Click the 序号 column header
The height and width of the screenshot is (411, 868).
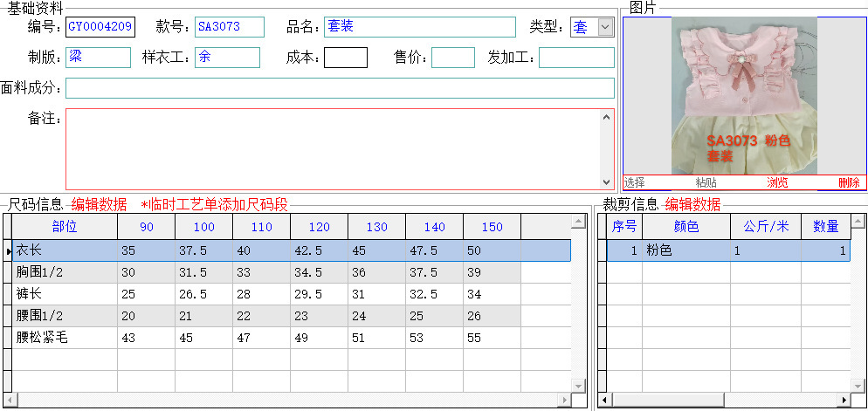(x=624, y=227)
